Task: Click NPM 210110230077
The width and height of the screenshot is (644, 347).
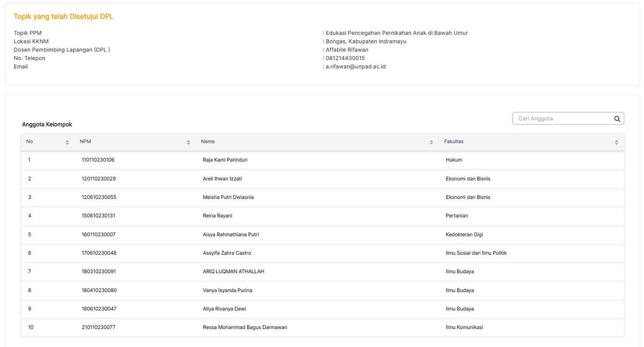Action: pyautogui.click(x=98, y=327)
